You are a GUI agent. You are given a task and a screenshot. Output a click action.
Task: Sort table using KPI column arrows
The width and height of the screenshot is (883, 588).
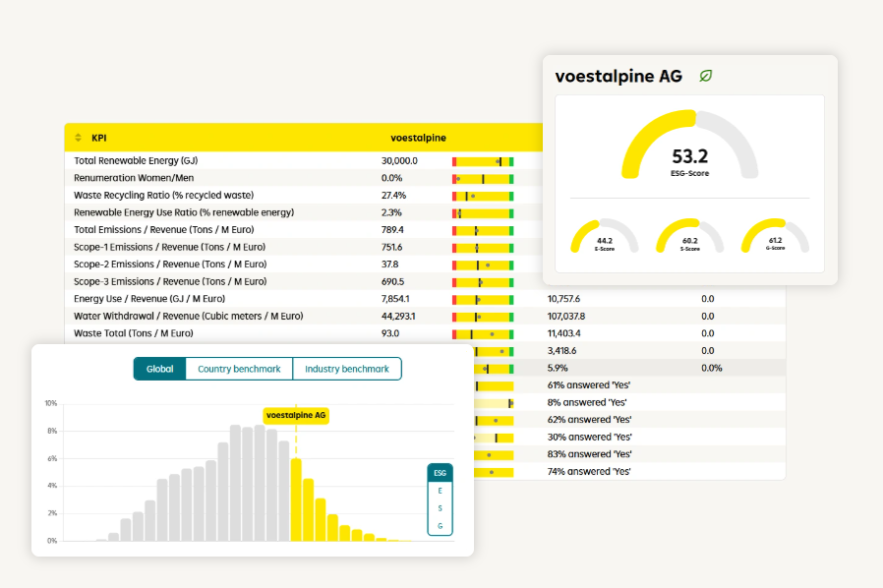(x=79, y=138)
